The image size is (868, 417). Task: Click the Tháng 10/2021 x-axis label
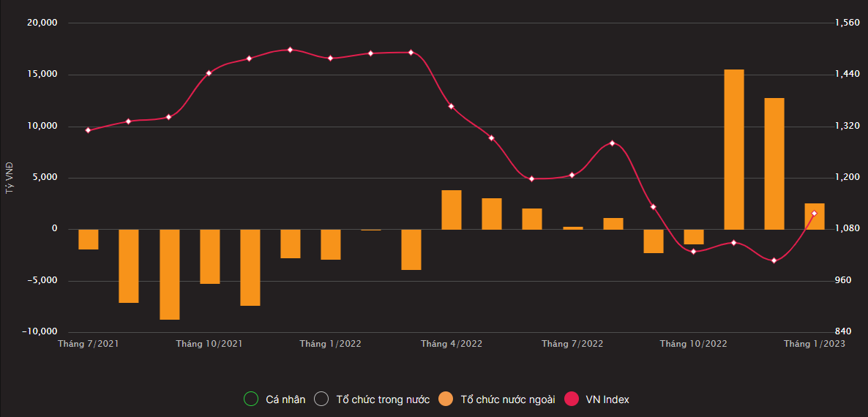click(x=209, y=344)
